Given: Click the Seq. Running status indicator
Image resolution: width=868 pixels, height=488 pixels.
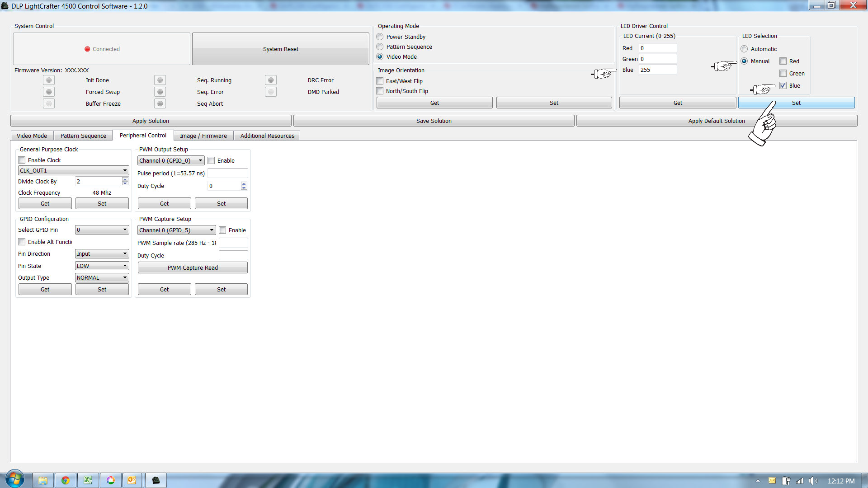Looking at the screenshot, I should pos(160,80).
